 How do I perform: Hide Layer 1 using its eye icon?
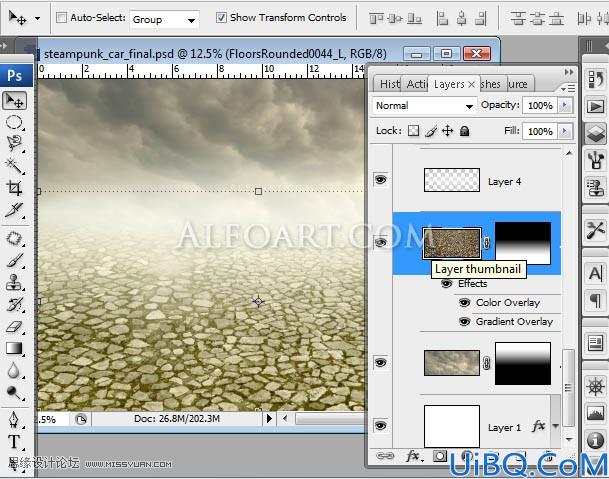(381, 425)
